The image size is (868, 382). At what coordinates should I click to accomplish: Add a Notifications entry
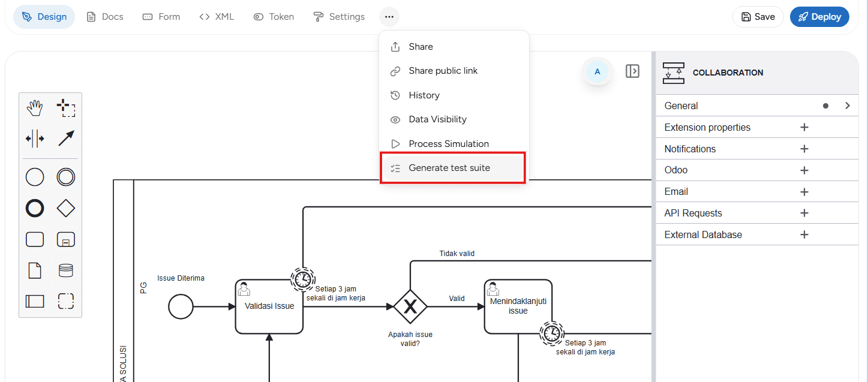[x=805, y=149]
